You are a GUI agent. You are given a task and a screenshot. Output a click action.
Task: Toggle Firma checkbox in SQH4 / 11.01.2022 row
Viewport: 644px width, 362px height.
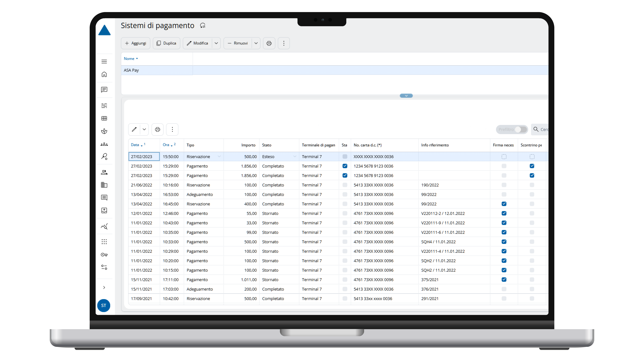pyautogui.click(x=504, y=242)
